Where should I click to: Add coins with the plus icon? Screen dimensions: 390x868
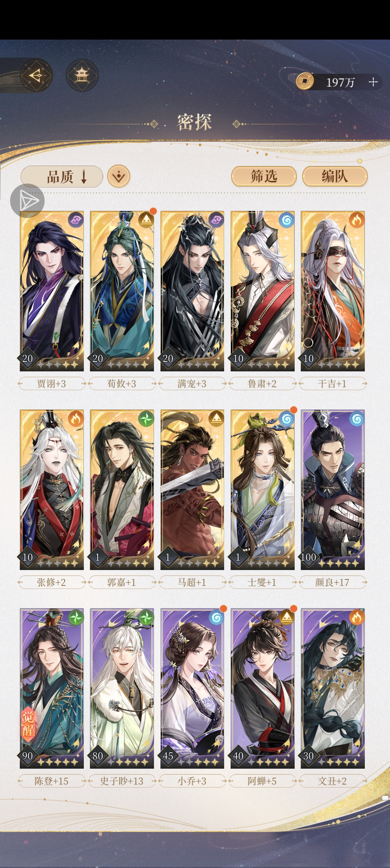pyautogui.click(x=373, y=82)
